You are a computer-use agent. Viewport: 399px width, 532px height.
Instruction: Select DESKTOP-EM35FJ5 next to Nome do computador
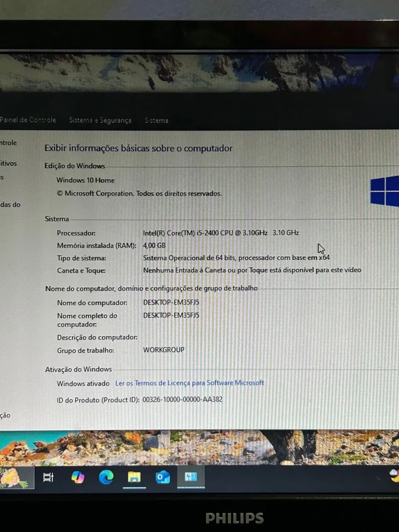pyautogui.click(x=171, y=302)
